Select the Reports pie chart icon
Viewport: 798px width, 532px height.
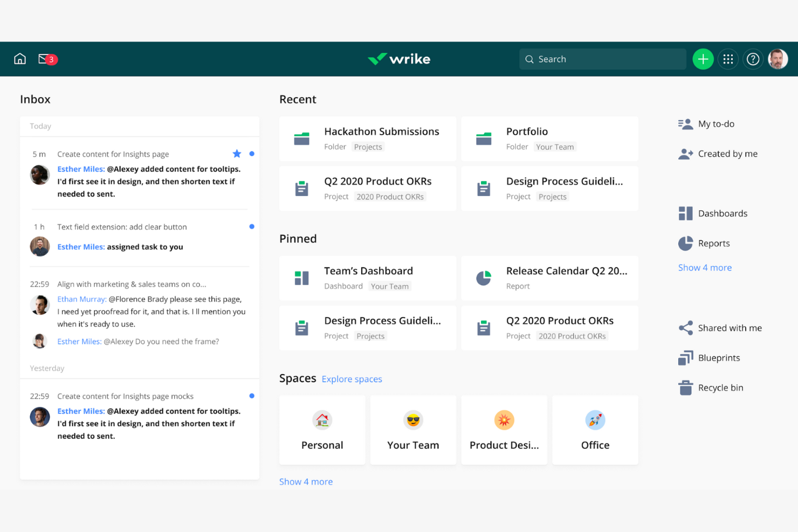(x=685, y=243)
